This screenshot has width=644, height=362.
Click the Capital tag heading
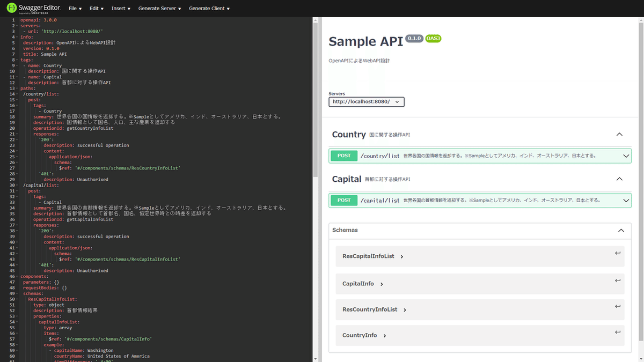click(x=347, y=179)
